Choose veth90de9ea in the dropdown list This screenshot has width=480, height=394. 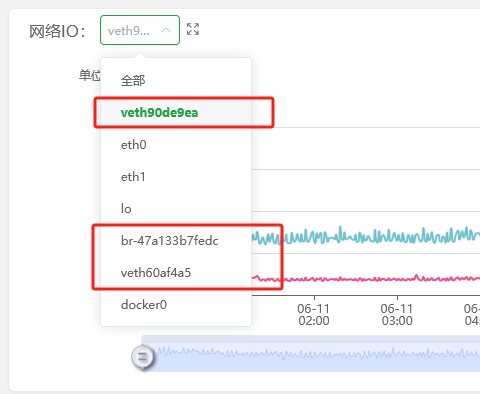click(176, 112)
